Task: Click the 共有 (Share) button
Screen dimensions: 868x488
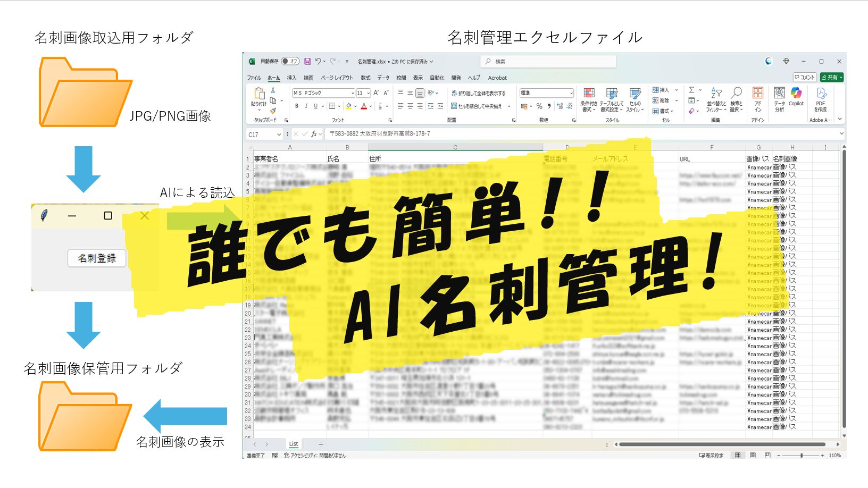Action: 832,78
